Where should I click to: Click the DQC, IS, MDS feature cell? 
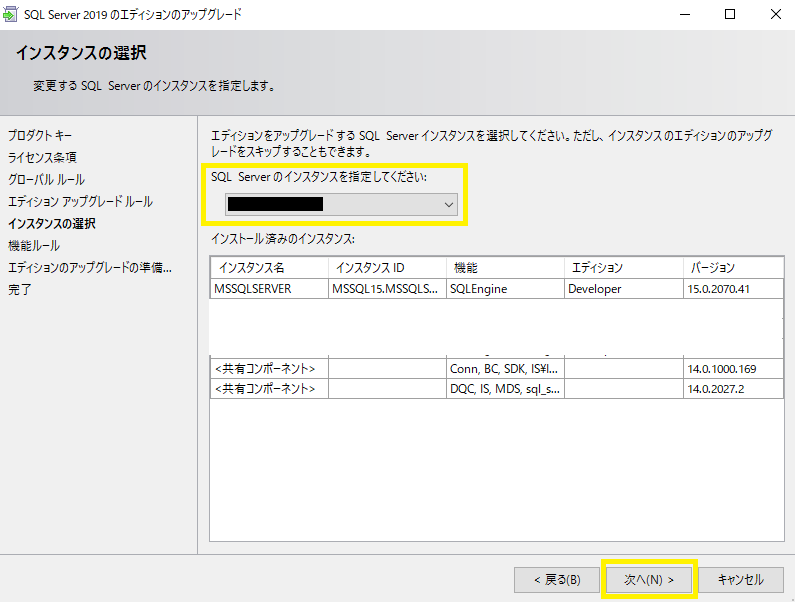(x=505, y=389)
